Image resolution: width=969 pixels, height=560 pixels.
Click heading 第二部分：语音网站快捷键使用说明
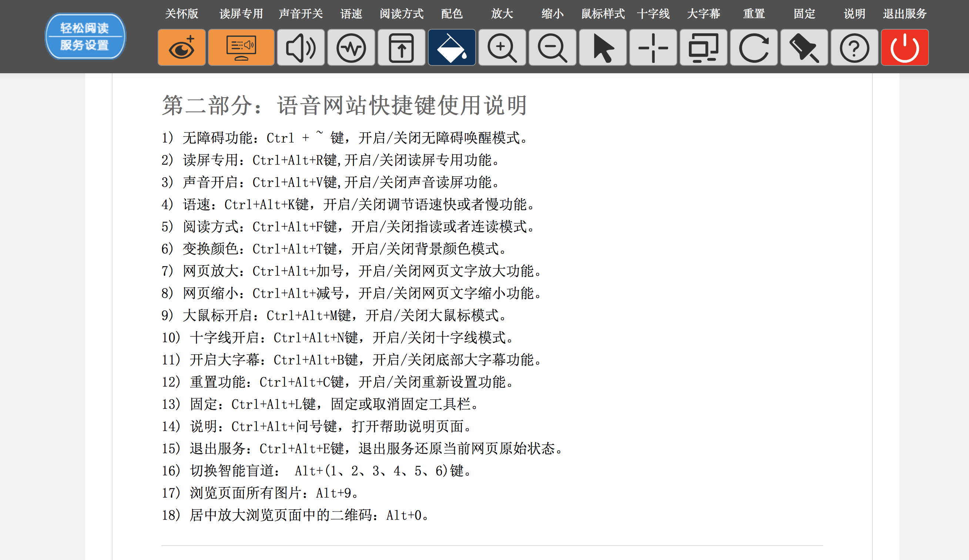coord(344,105)
